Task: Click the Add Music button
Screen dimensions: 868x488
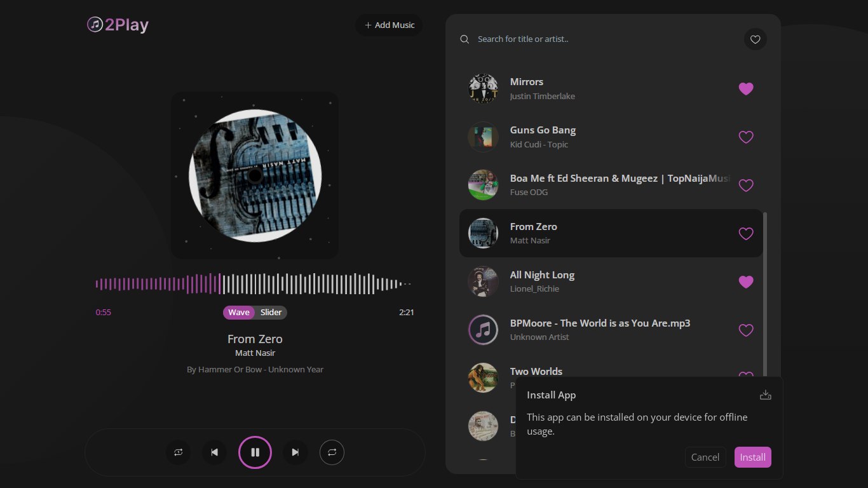Action: click(389, 25)
